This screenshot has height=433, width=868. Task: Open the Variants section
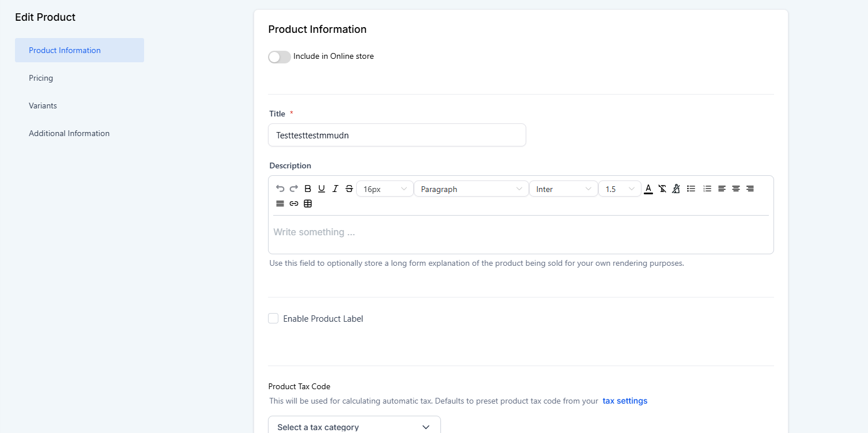tap(43, 106)
